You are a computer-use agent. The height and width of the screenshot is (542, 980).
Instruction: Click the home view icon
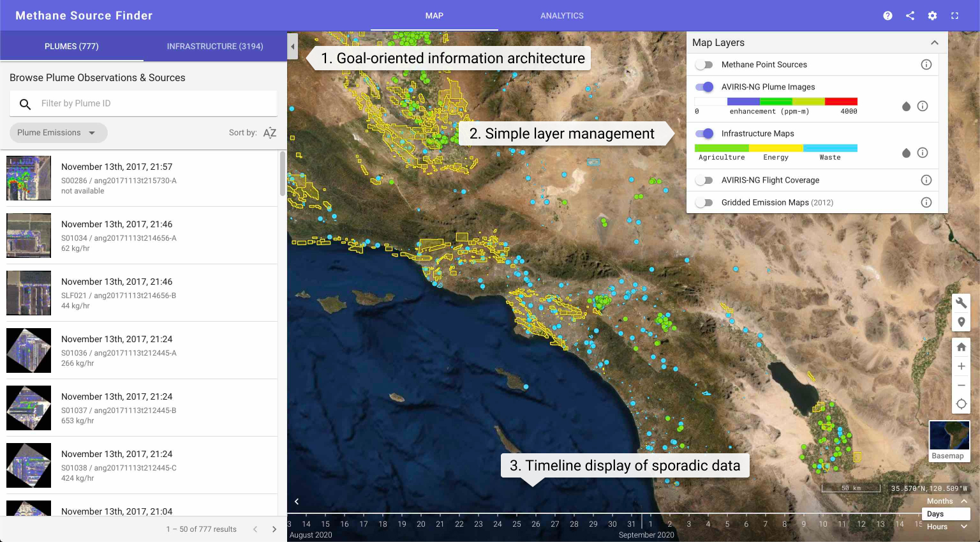(961, 346)
